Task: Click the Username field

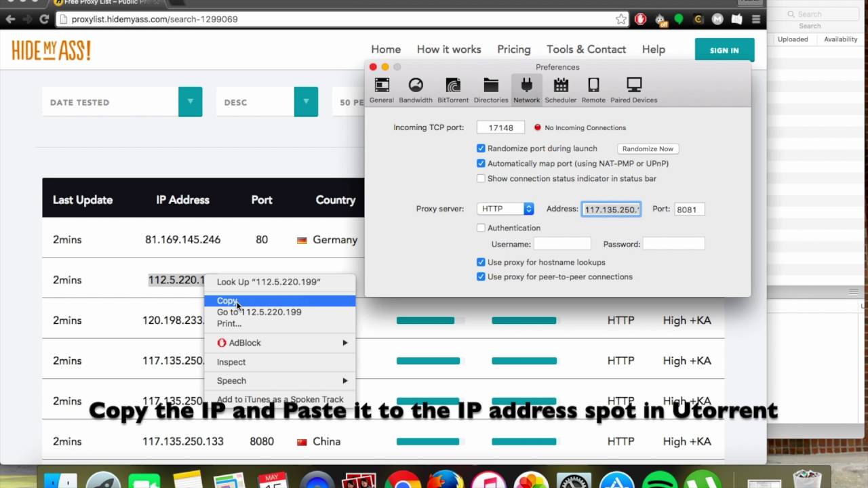Action: [562, 244]
